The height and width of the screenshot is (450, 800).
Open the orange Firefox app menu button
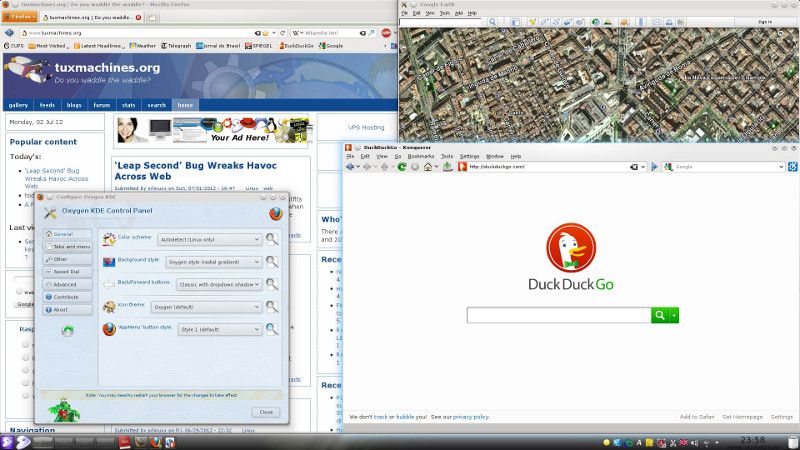(x=20, y=17)
